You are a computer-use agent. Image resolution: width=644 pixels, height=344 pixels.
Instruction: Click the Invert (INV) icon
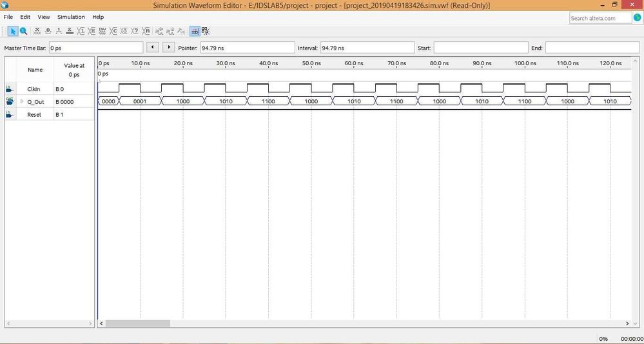coord(102,31)
